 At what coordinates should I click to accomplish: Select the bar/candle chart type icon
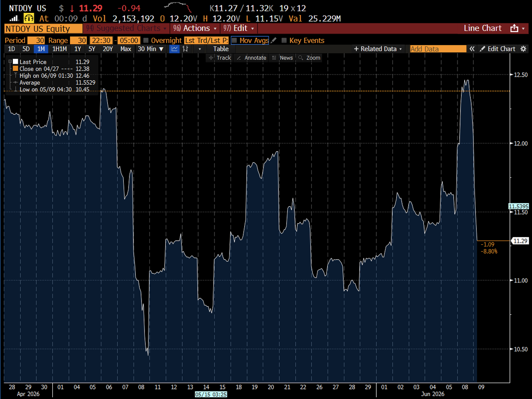[184, 49]
